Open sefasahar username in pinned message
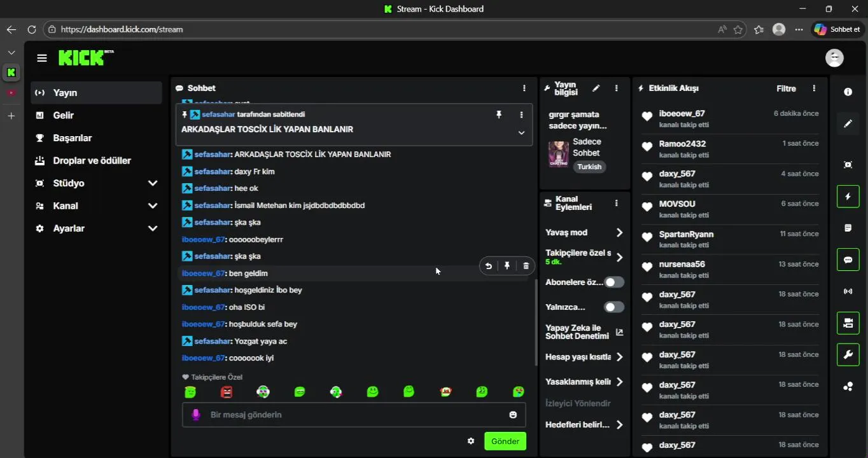The height and width of the screenshot is (458, 868). click(x=218, y=114)
